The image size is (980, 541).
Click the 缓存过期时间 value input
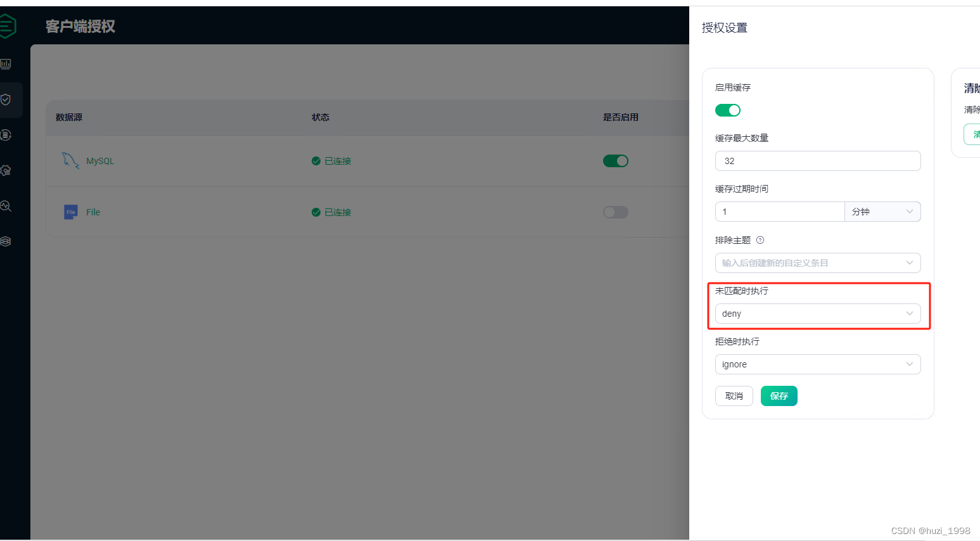click(x=780, y=212)
